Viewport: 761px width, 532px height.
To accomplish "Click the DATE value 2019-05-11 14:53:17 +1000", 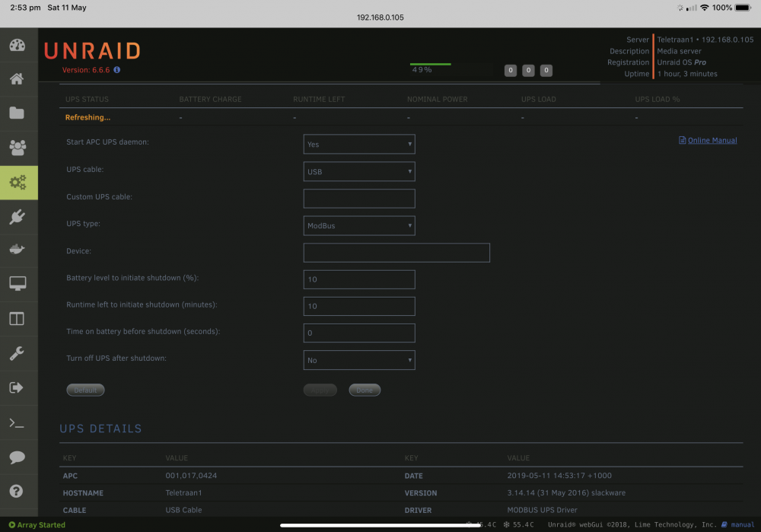I will (559, 476).
